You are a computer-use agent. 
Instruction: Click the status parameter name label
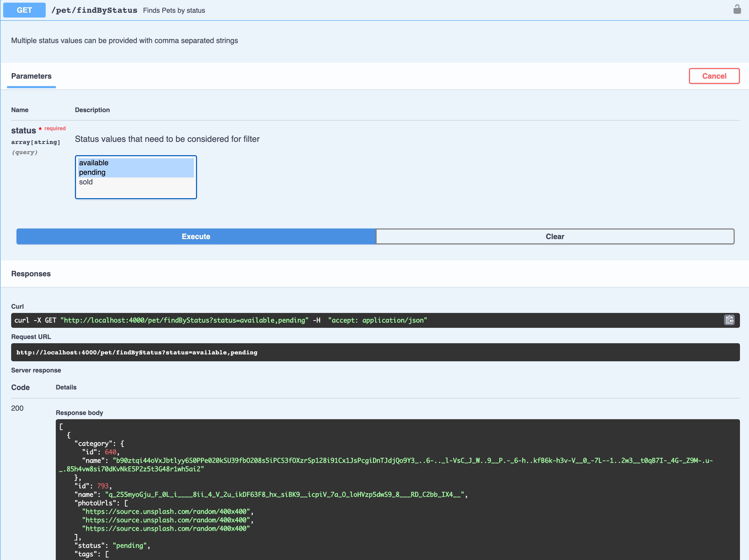(23, 131)
